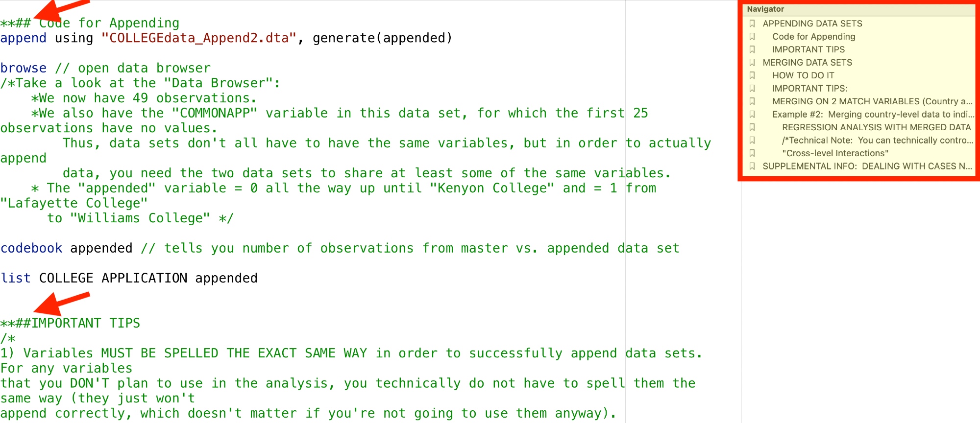
Task: Select first IMPORTANT TIPS entry under Appending
Action: click(808, 49)
